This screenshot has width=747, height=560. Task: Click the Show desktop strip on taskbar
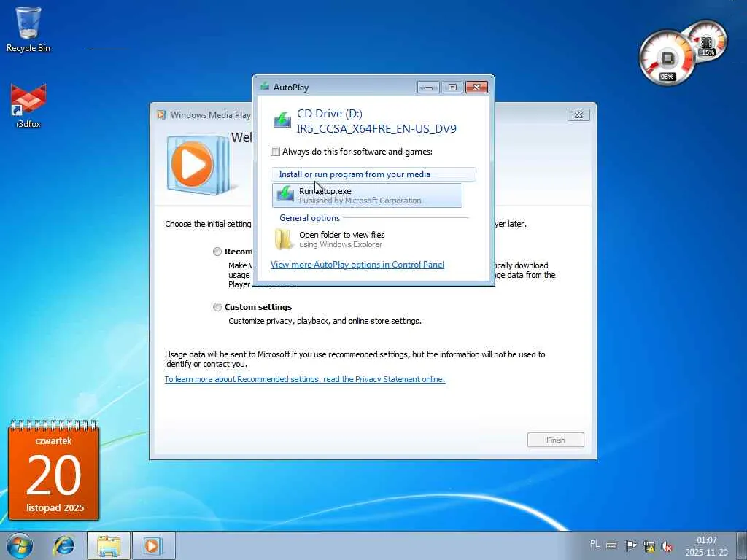coord(742,545)
